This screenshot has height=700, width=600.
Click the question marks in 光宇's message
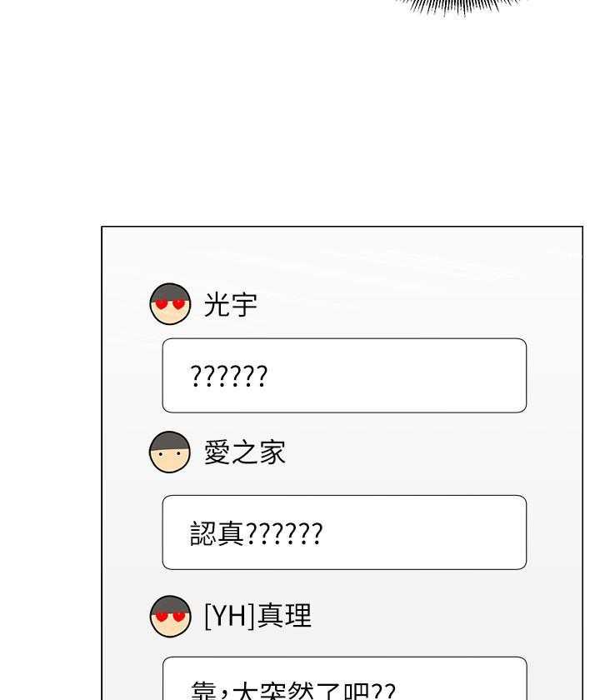pyautogui.click(x=229, y=376)
